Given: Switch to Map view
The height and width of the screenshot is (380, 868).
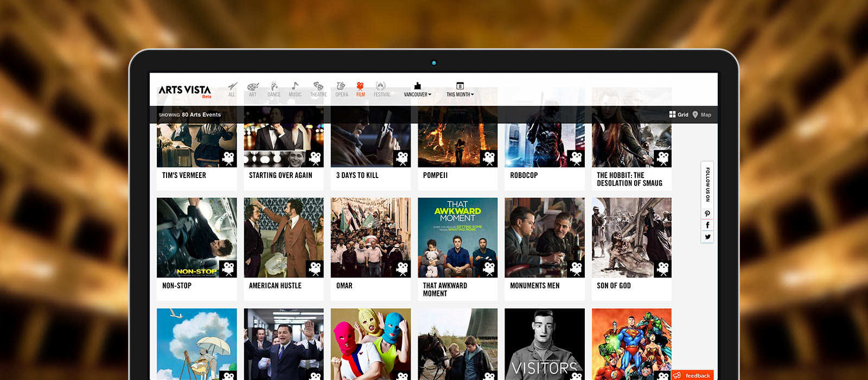Looking at the screenshot, I should 701,115.
